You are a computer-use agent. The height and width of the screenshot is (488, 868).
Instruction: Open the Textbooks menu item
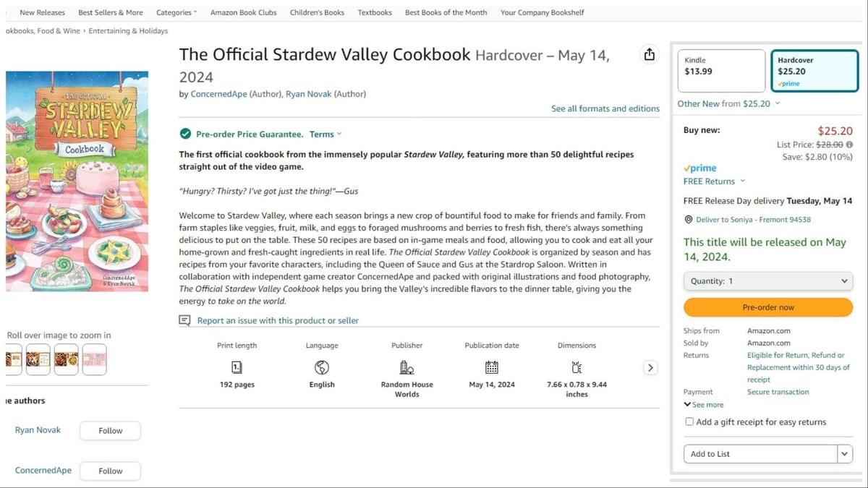374,12
